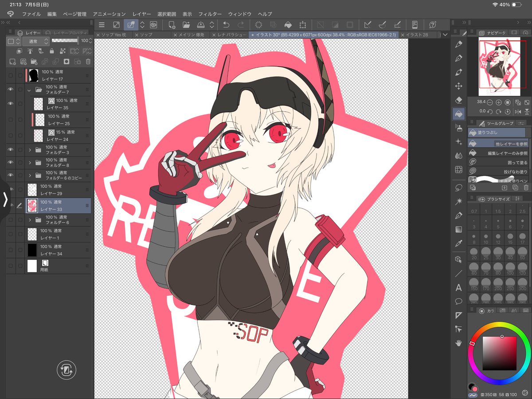
Task: Click the Lock layer icon
Action: coord(51,51)
